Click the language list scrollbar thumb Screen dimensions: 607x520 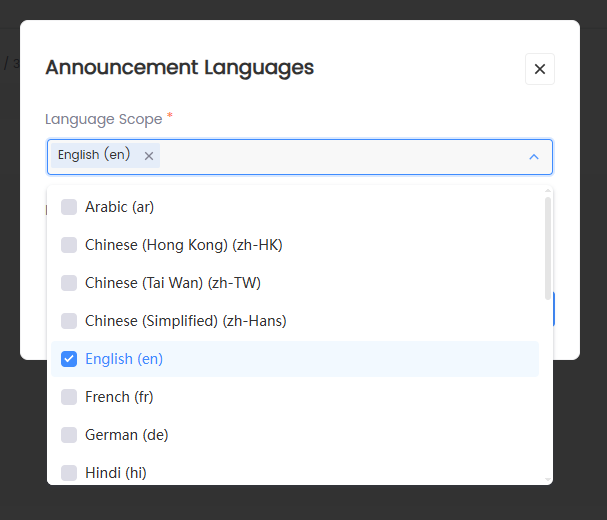(548, 248)
